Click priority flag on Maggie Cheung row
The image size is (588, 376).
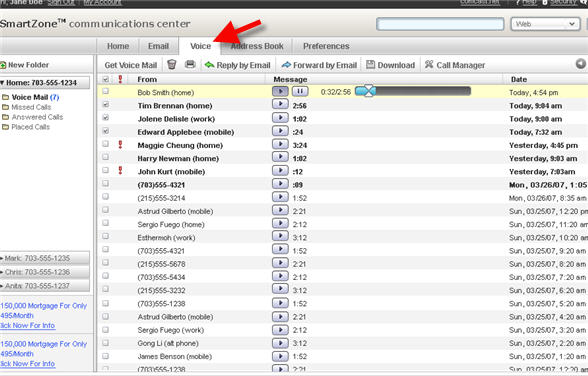120,144
